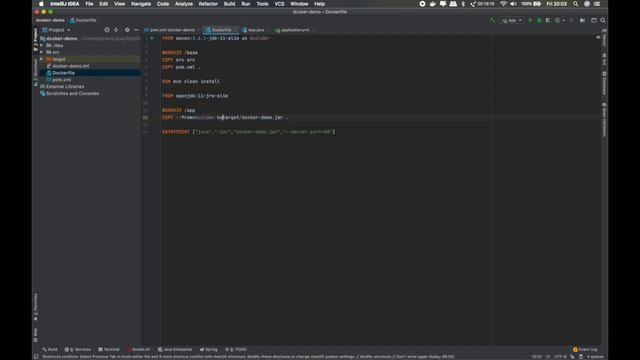The image size is (640, 360).
Task: Open the Spring tool window
Action: point(209,349)
